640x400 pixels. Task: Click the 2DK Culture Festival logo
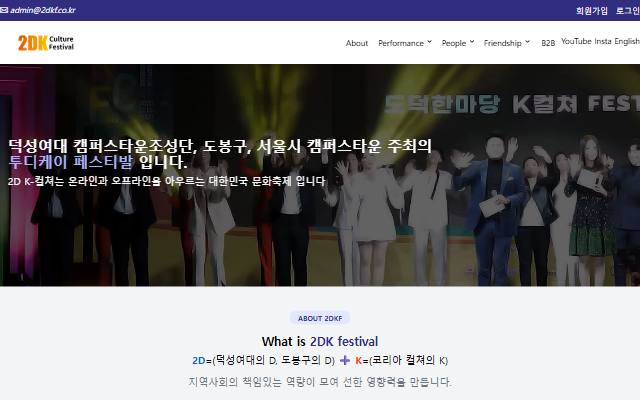[46, 42]
